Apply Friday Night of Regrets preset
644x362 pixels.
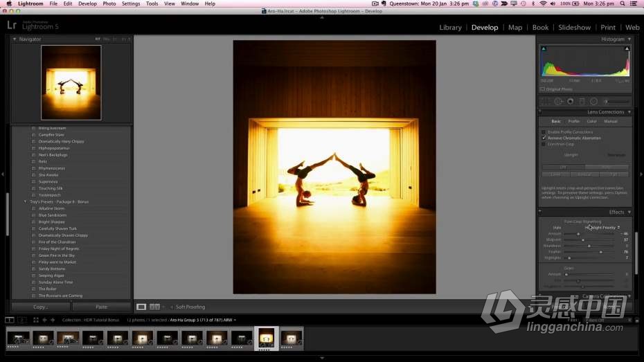click(59, 248)
